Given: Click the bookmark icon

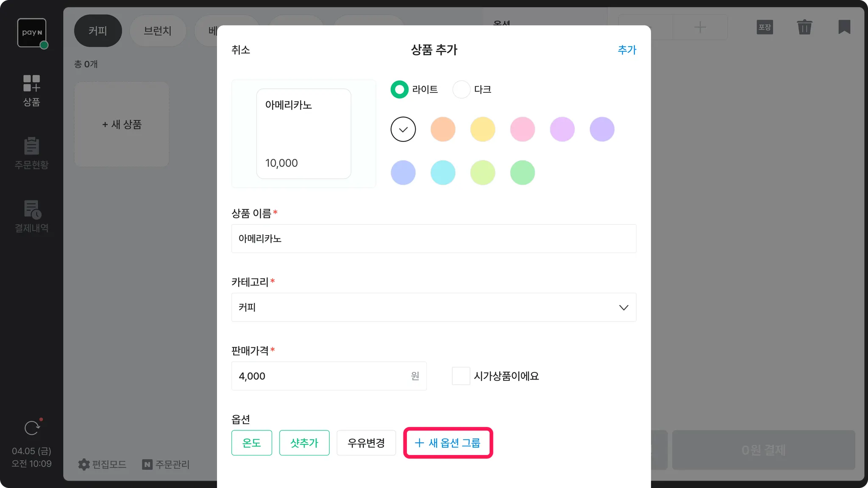Looking at the screenshot, I should tap(844, 27).
